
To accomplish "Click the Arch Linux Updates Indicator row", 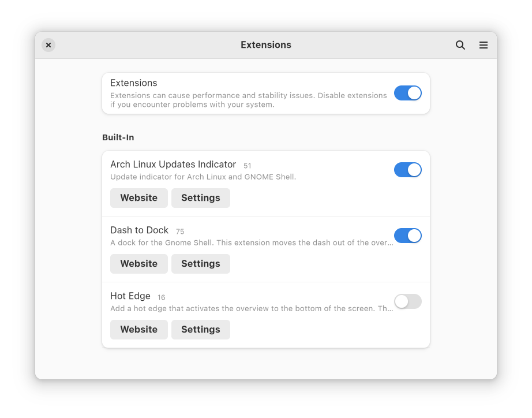I will point(173,164).
